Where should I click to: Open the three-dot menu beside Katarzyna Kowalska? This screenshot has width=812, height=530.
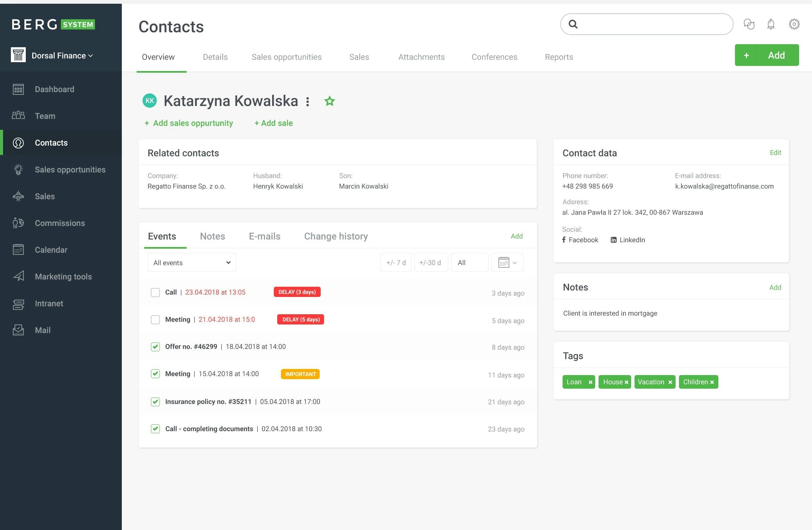point(307,102)
